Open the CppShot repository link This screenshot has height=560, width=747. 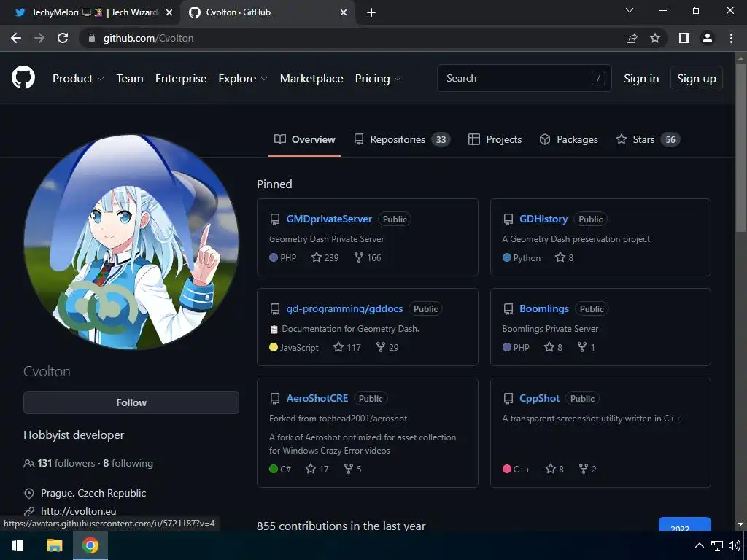click(x=539, y=398)
